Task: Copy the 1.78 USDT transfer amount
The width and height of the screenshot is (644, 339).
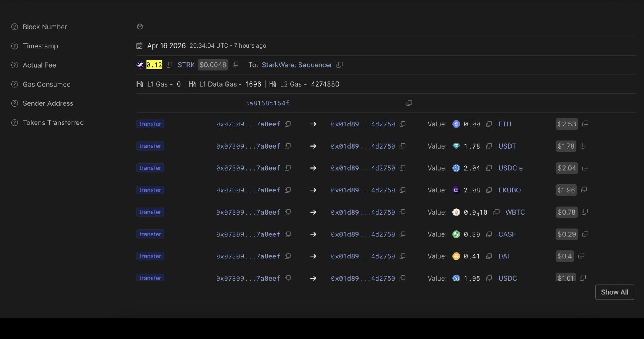Action: 489,146
